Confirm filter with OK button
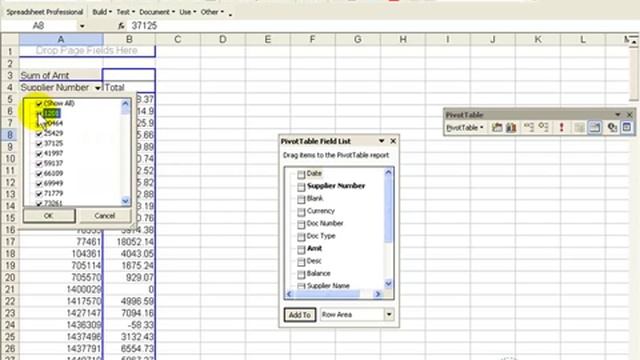 coord(49,216)
